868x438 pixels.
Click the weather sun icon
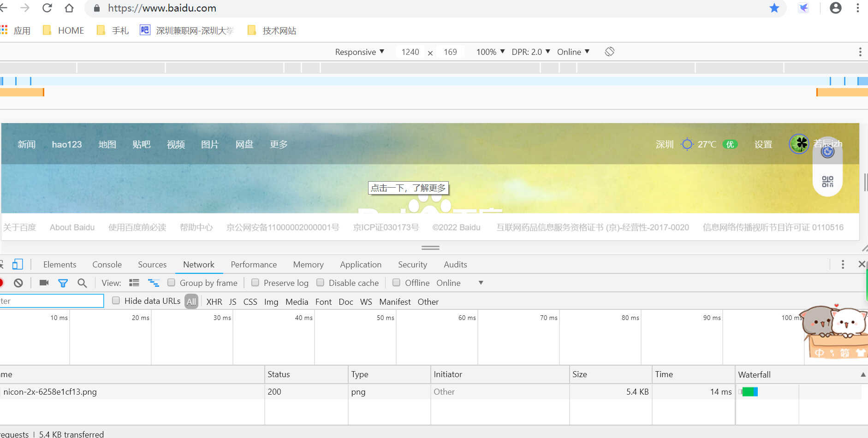pos(687,144)
